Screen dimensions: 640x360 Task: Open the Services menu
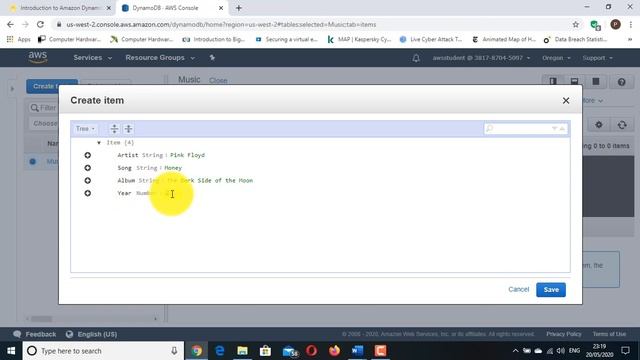coord(92,58)
